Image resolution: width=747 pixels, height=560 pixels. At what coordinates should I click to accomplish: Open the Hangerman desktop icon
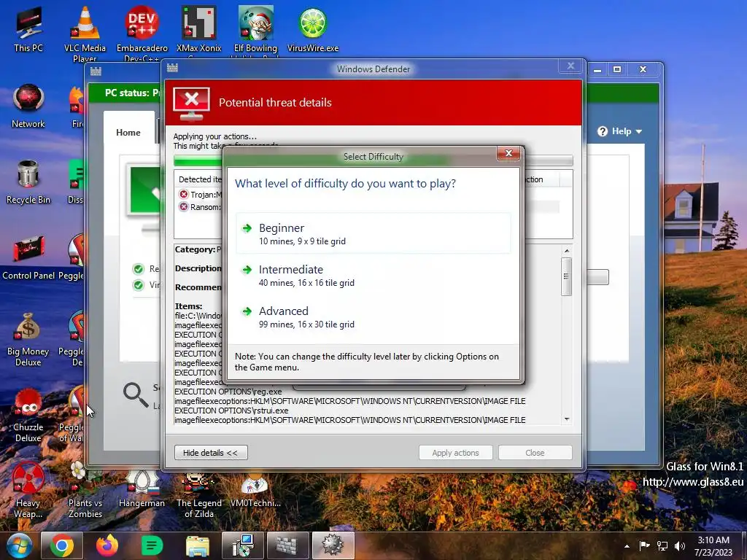[x=142, y=488]
